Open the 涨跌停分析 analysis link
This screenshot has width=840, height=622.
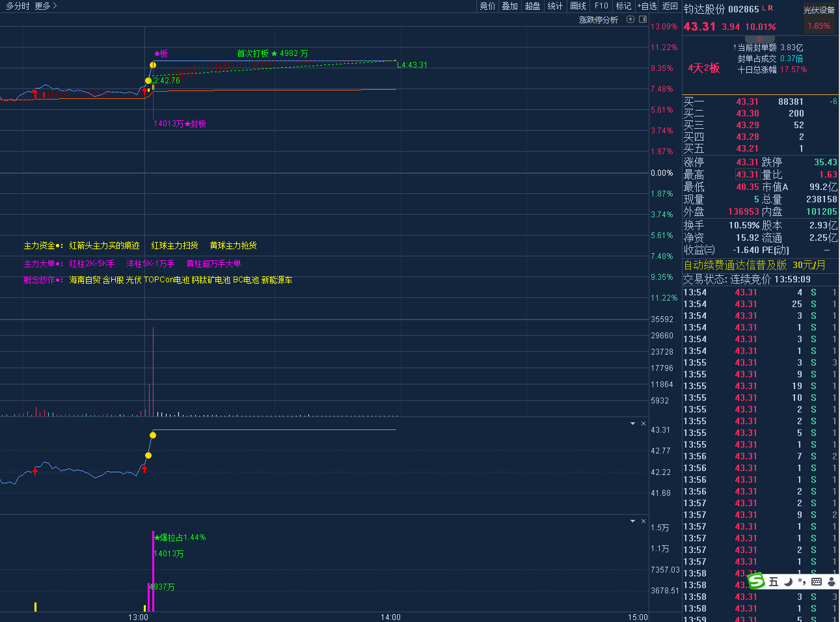coord(598,20)
